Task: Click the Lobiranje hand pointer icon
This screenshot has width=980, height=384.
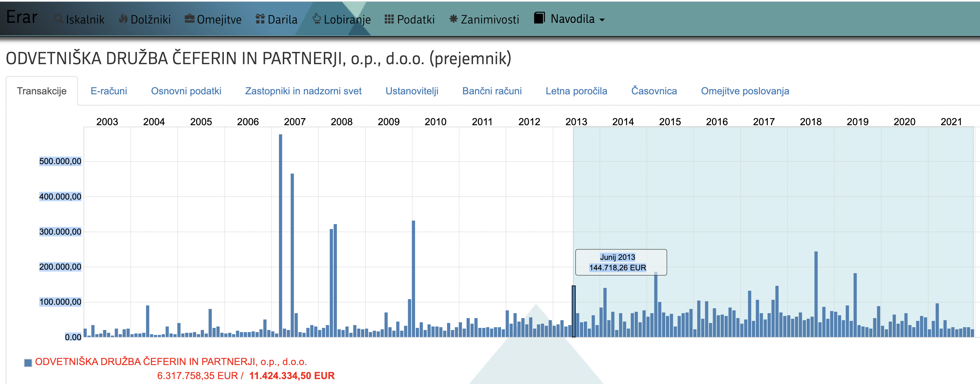Action: coord(316,18)
